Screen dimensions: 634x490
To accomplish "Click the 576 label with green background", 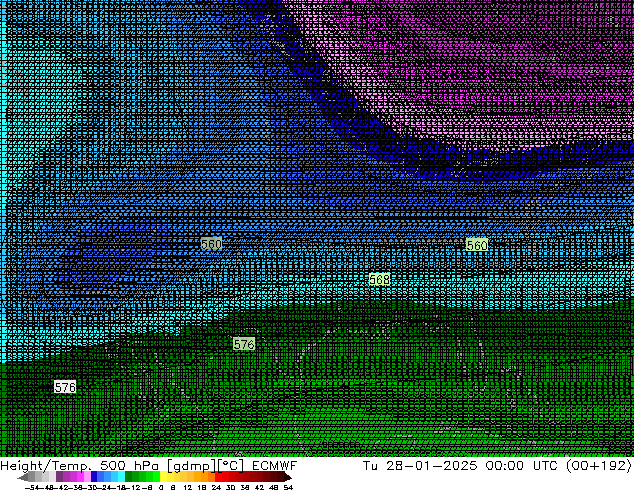I will tap(244, 344).
